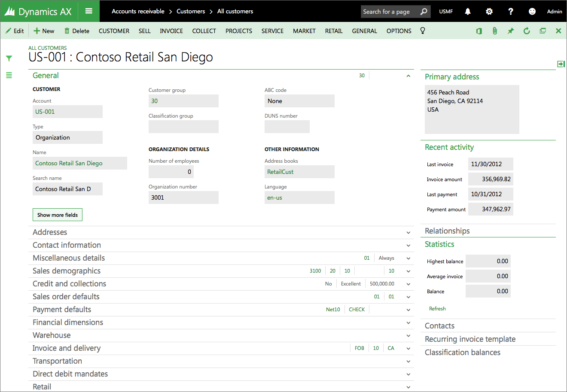Expand the Contact information section
Screen dimensions: 567x392
point(221,245)
